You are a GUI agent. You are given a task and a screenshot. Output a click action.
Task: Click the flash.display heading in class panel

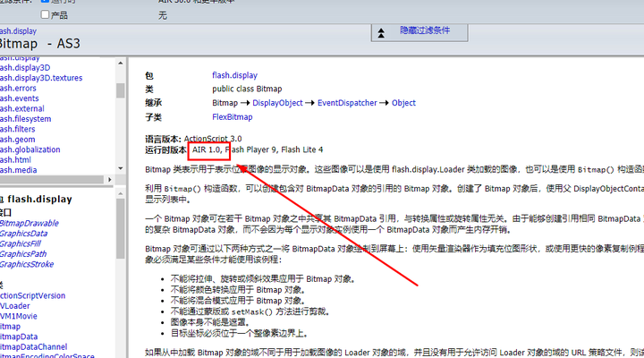[x=39, y=200]
